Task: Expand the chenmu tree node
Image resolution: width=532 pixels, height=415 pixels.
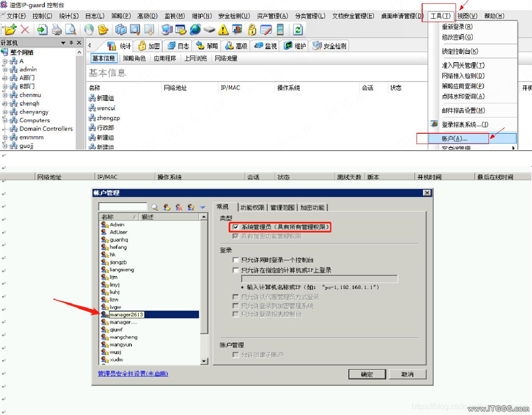Action: click(x=5, y=95)
